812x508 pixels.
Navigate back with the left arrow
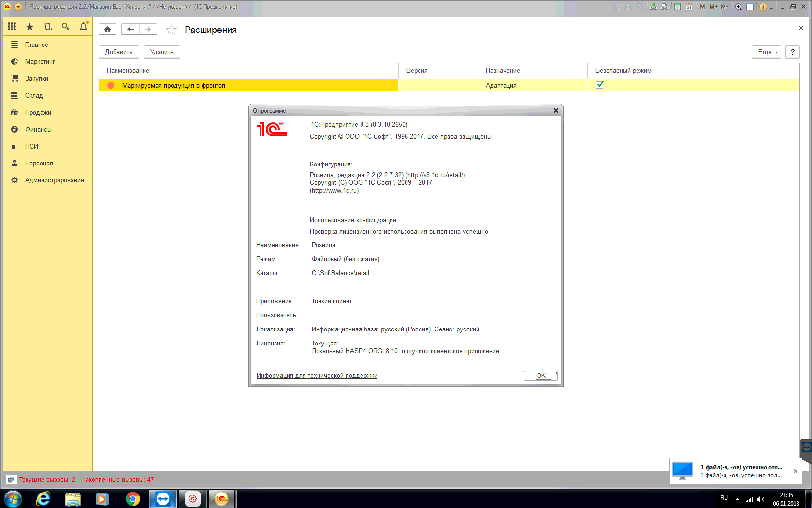[130, 30]
